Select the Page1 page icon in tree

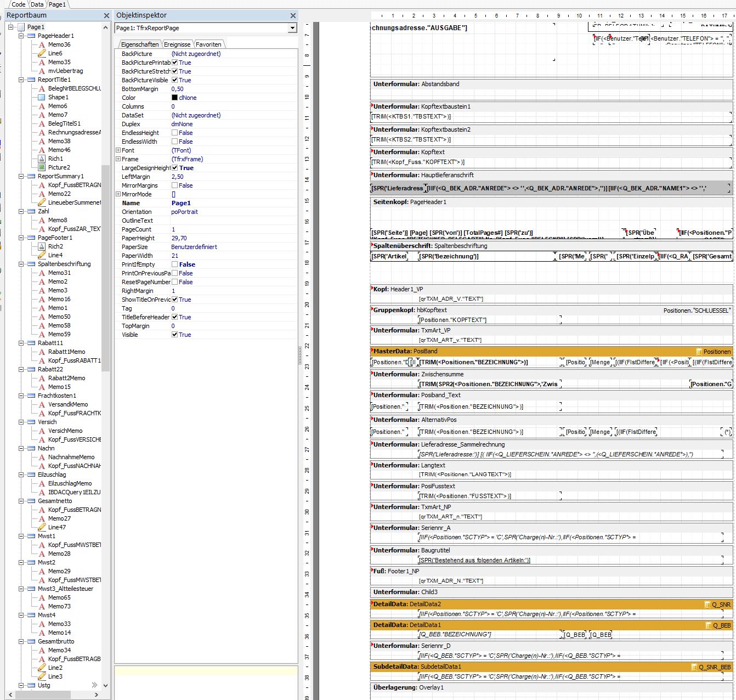click(x=21, y=27)
